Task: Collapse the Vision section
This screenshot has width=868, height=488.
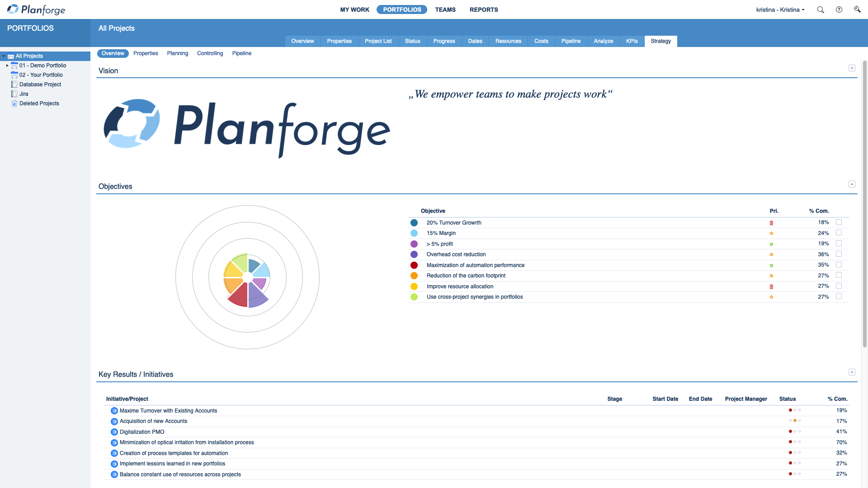Action: [852, 68]
